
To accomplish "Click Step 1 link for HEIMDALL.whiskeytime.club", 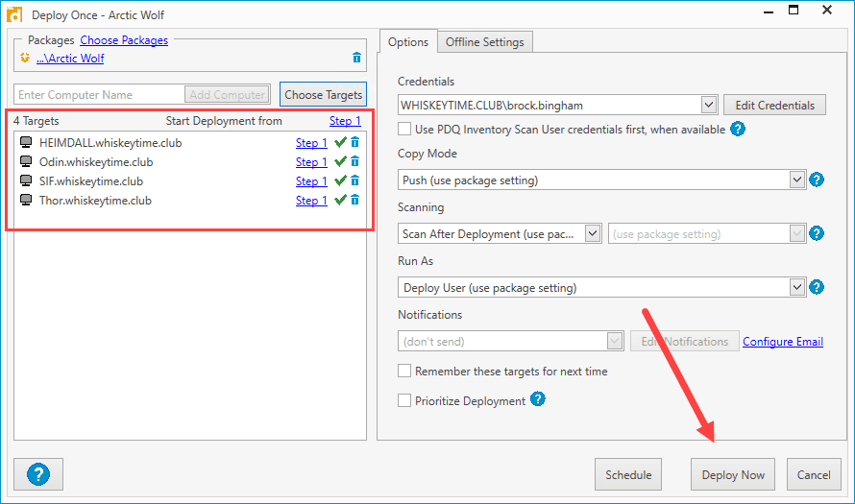I will (311, 143).
